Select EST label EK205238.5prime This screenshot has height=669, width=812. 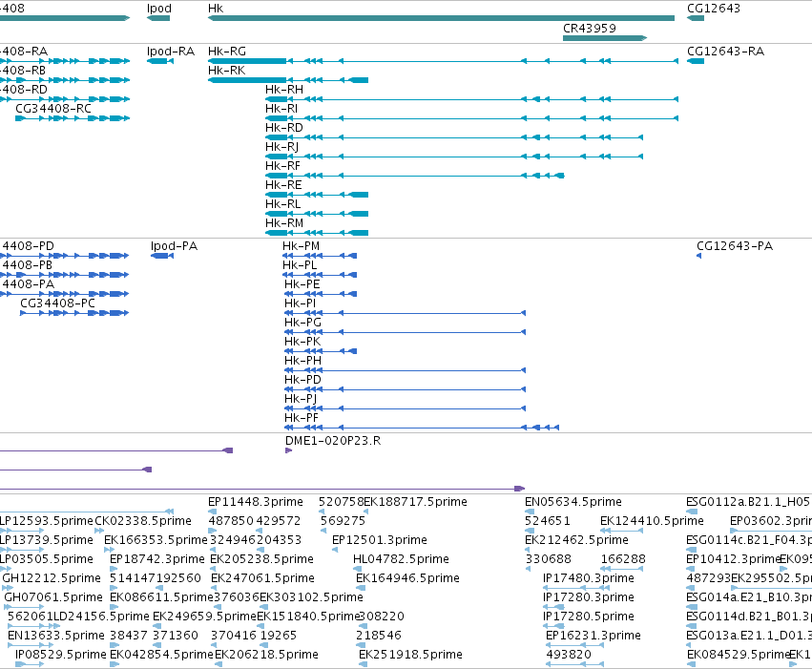(261, 559)
